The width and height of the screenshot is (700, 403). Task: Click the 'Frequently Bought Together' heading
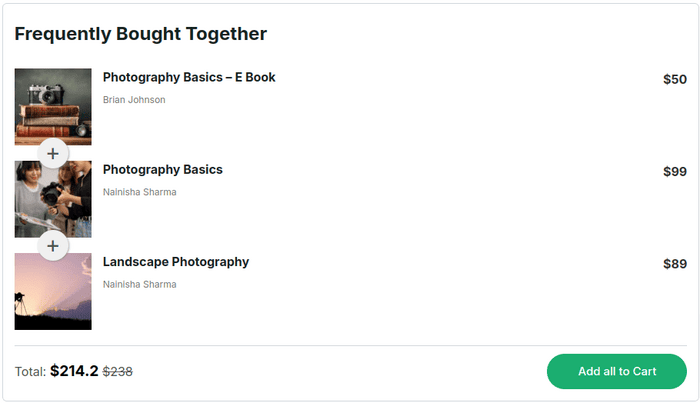(141, 34)
